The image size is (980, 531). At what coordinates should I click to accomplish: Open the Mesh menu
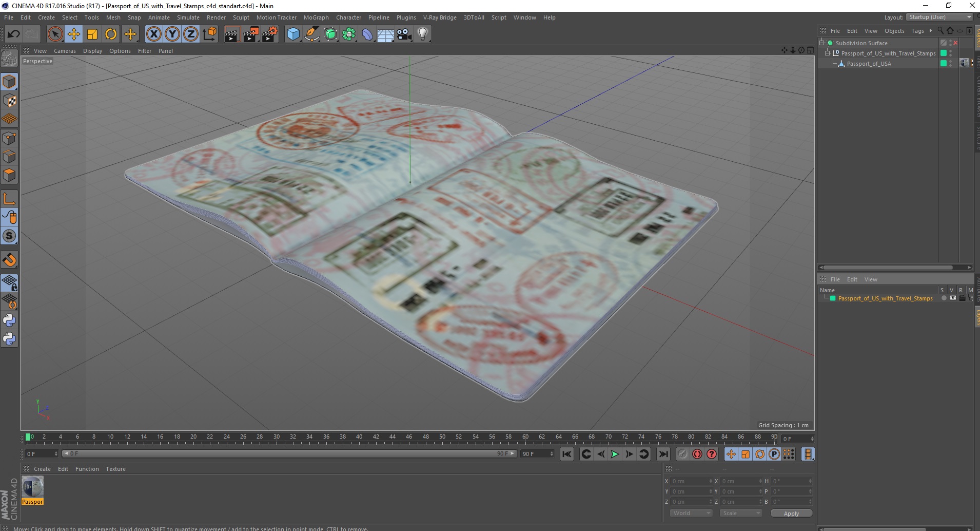pos(113,17)
